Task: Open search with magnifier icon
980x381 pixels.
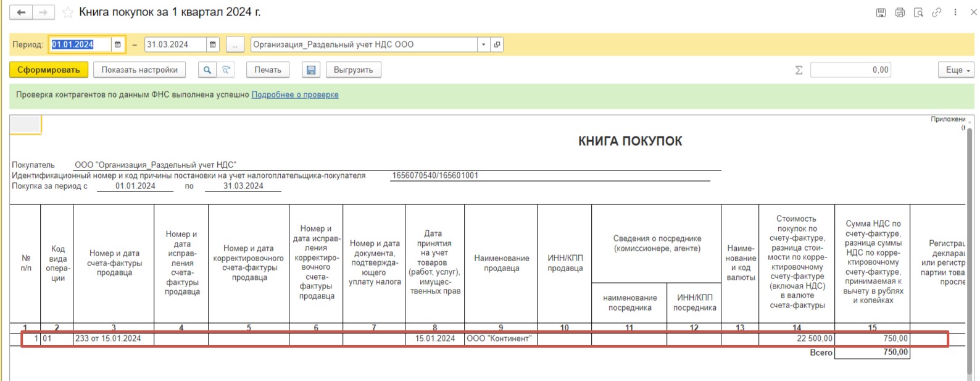Action: click(x=207, y=70)
